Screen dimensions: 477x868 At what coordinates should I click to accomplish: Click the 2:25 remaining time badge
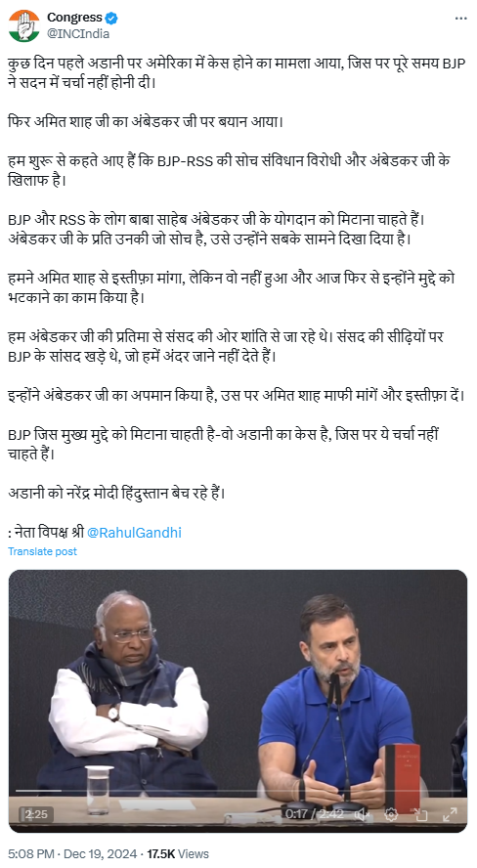click(x=36, y=814)
